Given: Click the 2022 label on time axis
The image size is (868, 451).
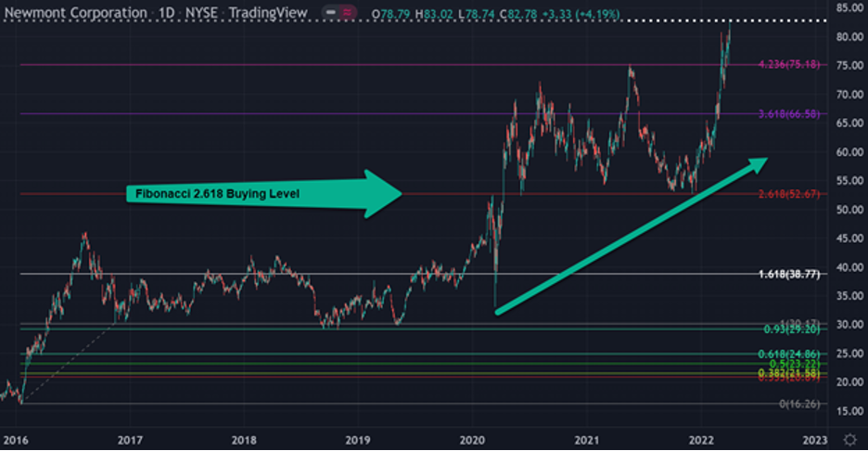Looking at the screenshot, I should point(701,441).
